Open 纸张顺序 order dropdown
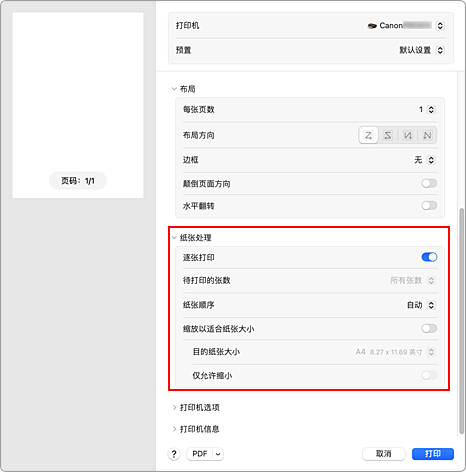This screenshot has height=472, width=466. [x=431, y=305]
